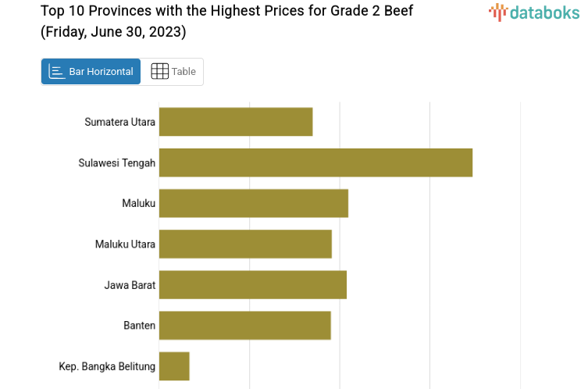
Task: Click the Maluku Utara axis label
Action: [125, 244]
